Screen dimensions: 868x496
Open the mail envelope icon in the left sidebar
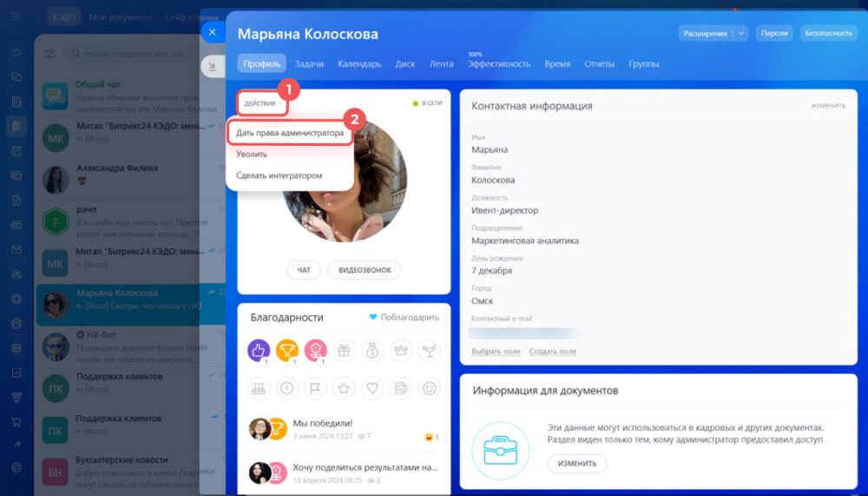pyautogui.click(x=16, y=249)
